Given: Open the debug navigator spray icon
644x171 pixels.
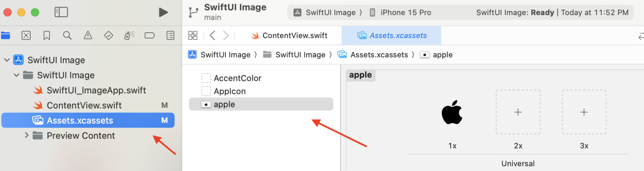Looking at the screenshot, I should (129, 35).
